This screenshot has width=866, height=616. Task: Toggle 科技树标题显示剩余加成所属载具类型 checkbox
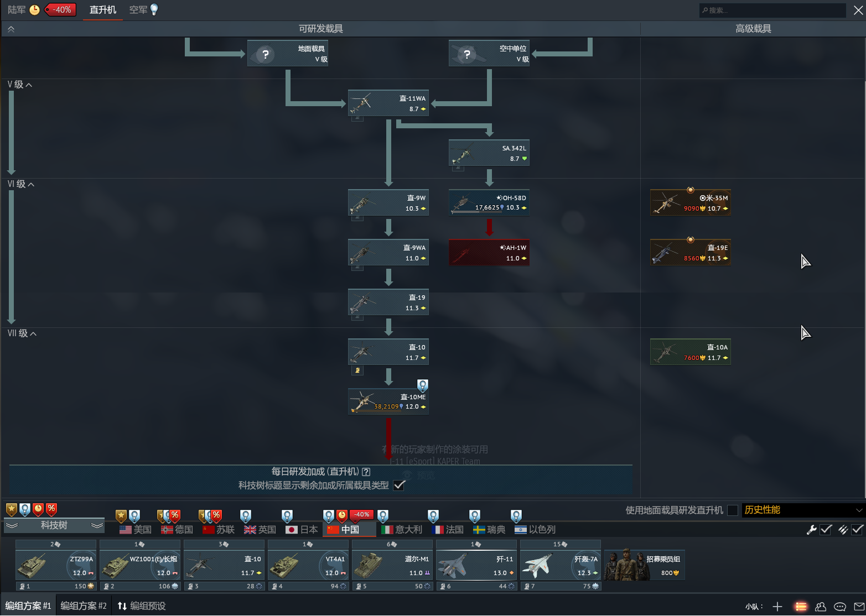[399, 485]
